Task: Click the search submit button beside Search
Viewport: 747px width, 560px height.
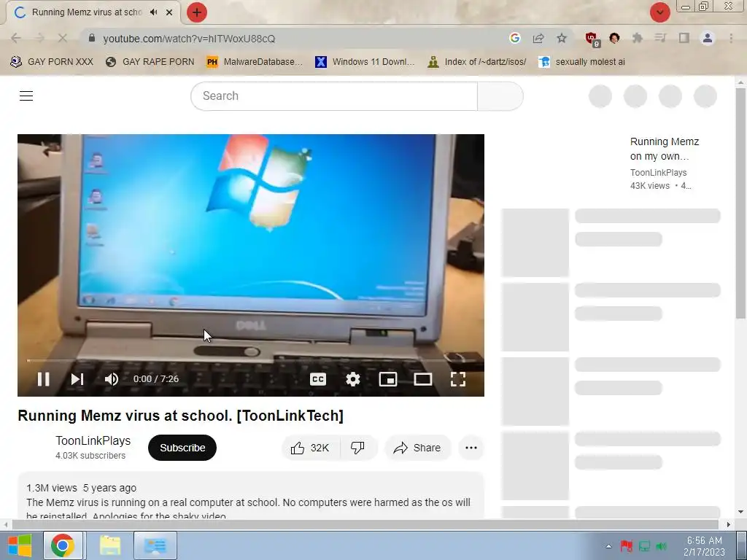Action: tap(500, 96)
